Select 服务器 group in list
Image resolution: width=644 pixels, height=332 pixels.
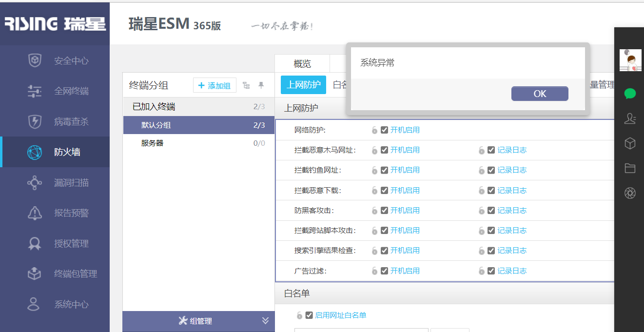coord(199,143)
